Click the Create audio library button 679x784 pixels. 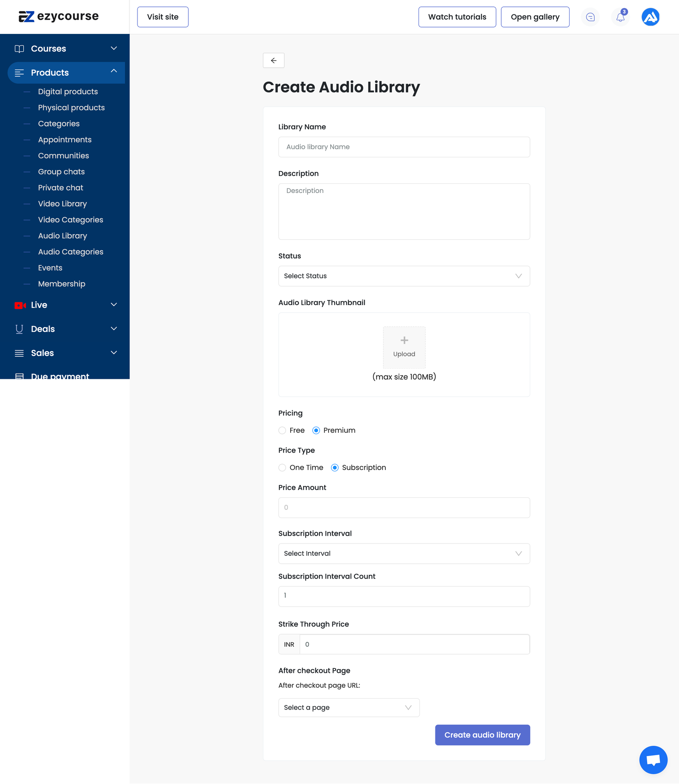[x=483, y=735]
